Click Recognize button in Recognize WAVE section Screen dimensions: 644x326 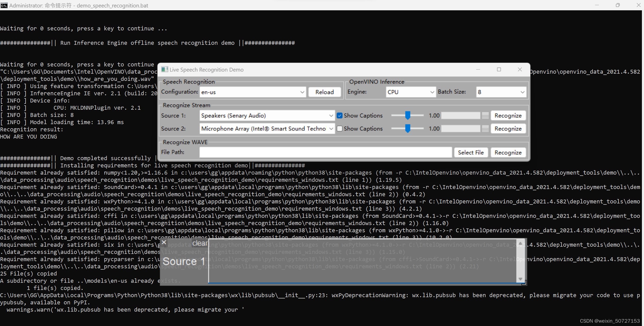click(x=508, y=152)
